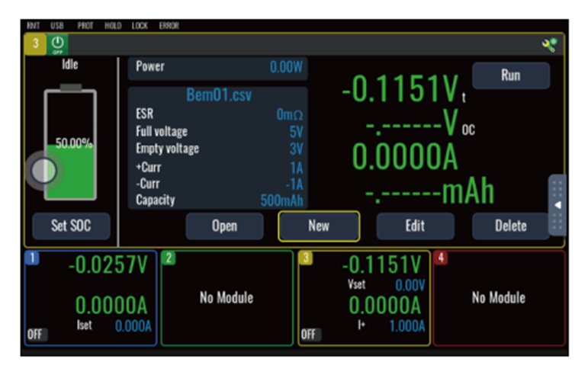Click the Set SOC button
Screen dimensions: 588x378
click(x=71, y=226)
